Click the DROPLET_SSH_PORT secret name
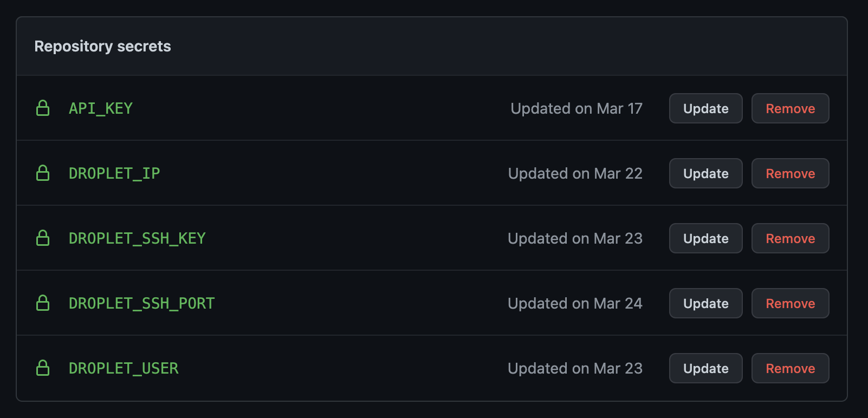This screenshot has height=418, width=868. click(x=142, y=303)
